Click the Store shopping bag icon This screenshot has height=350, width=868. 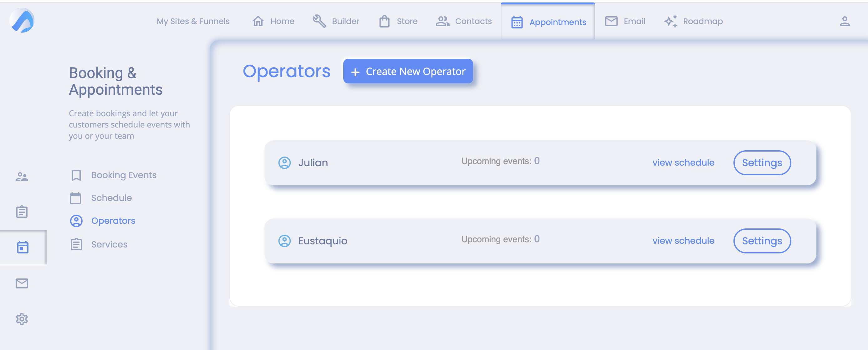(384, 22)
